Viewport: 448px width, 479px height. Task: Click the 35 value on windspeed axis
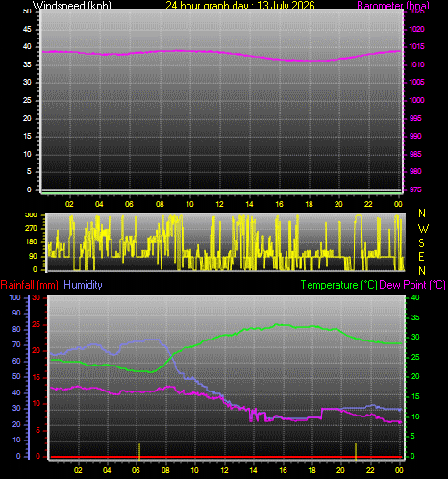27,64
